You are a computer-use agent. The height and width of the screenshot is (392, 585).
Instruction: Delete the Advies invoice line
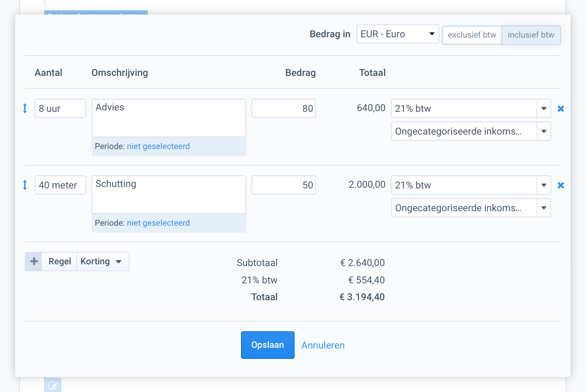coord(561,109)
